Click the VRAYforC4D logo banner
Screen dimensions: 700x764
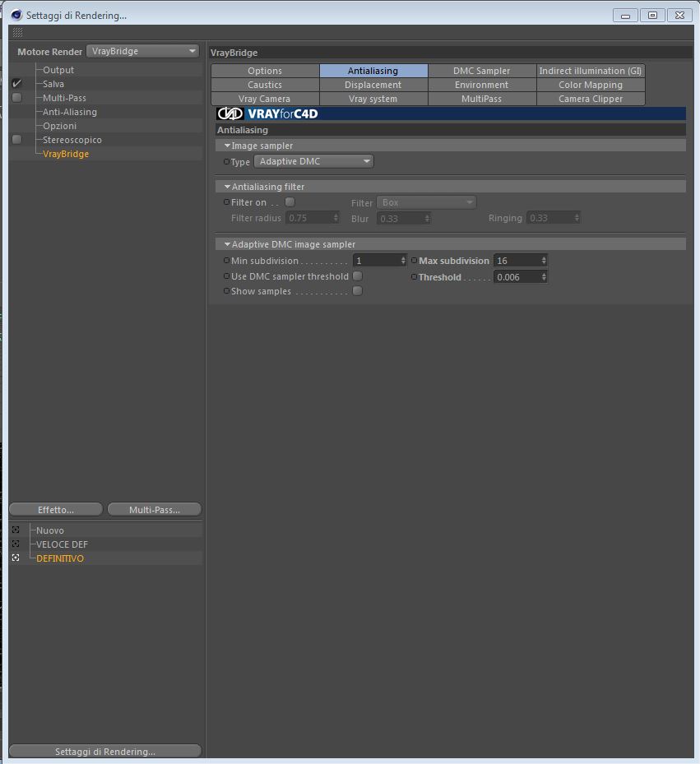coord(451,113)
